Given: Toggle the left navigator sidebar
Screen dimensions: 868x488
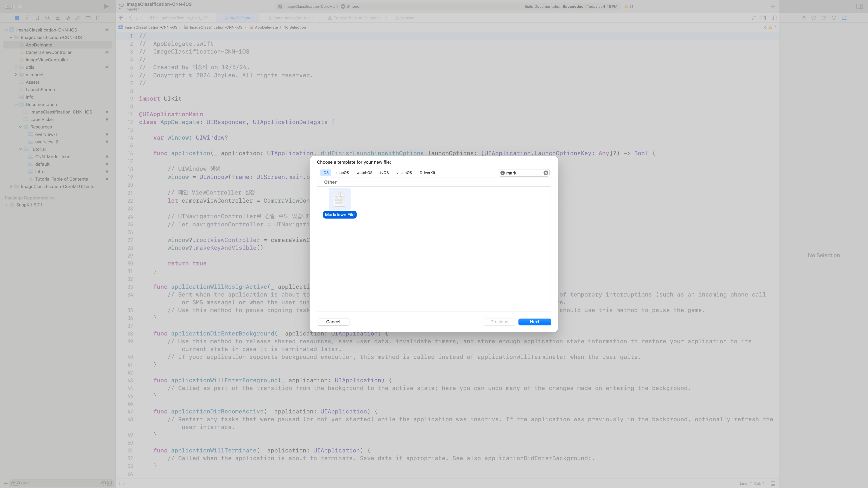Looking at the screenshot, I should (9, 6).
